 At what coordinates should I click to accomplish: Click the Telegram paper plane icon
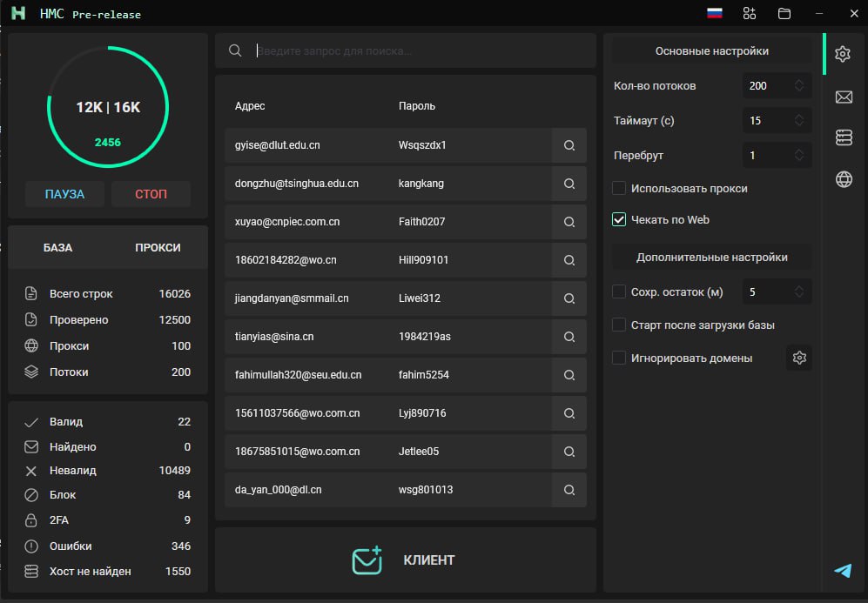pyautogui.click(x=843, y=571)
